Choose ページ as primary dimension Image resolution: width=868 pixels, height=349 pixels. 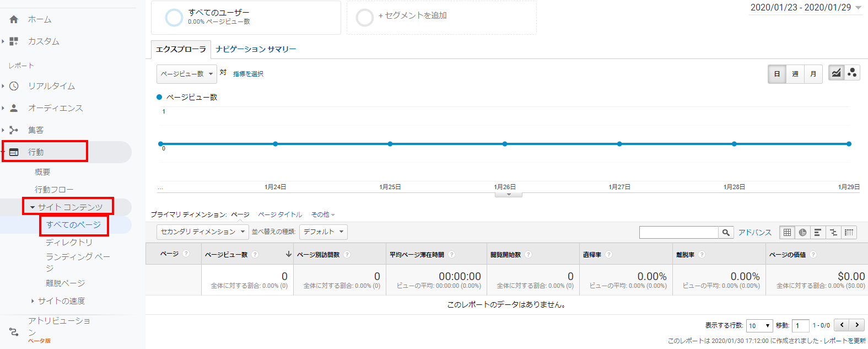(x=240, y=214)
